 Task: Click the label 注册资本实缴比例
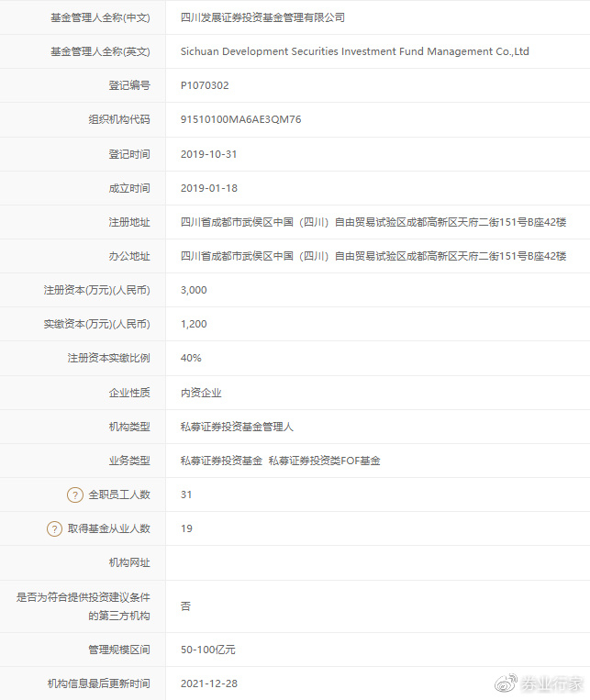pyautogui.click(x=108, y=358)
